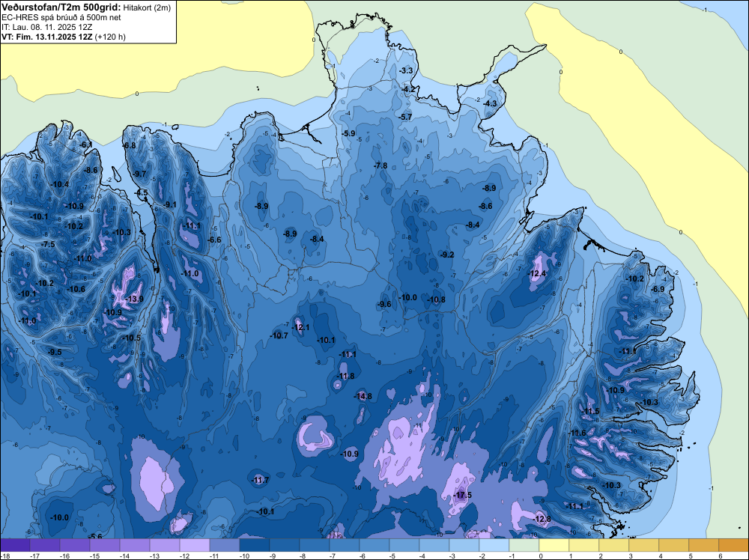This screenshot has height=560, width=749.
Task: Click the -13.9 temperature value
Action: point(134,299)
